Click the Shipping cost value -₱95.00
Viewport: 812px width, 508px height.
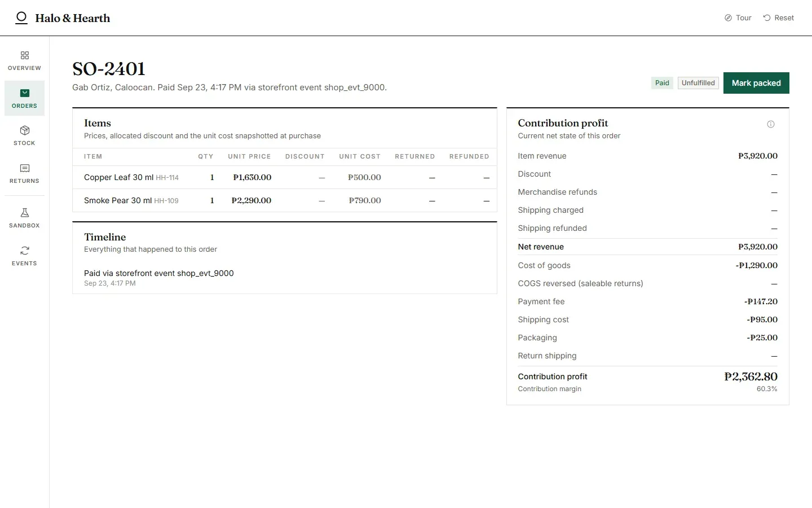point(762,319)
